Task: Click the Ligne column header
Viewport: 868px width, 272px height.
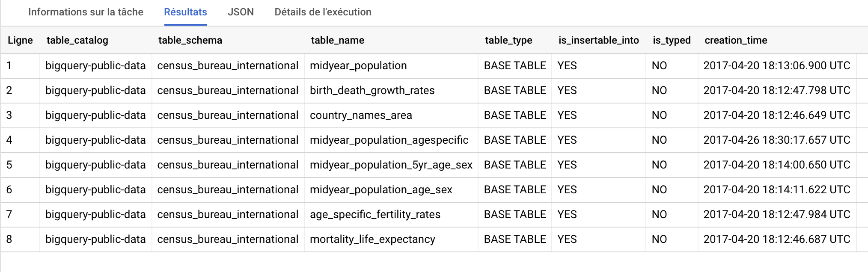Action: coord(20,40)
